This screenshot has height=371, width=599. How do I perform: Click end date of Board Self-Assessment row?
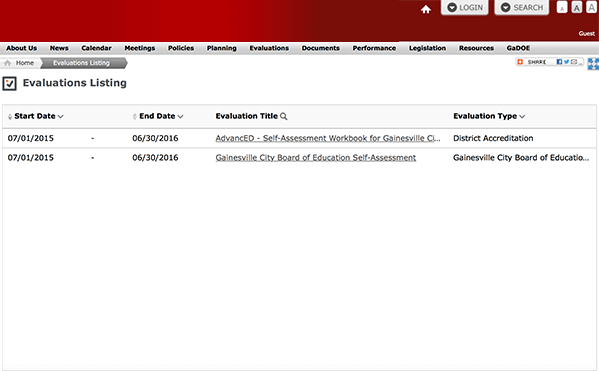point(155,158)
